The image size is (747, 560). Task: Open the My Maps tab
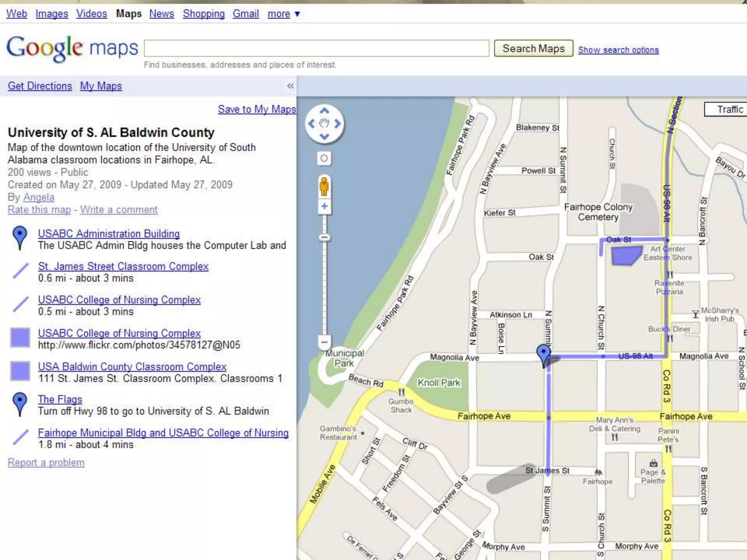tap(101, 86)
